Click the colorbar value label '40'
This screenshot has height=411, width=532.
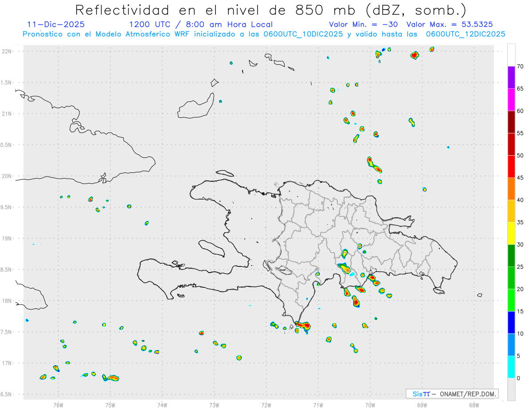520,200
